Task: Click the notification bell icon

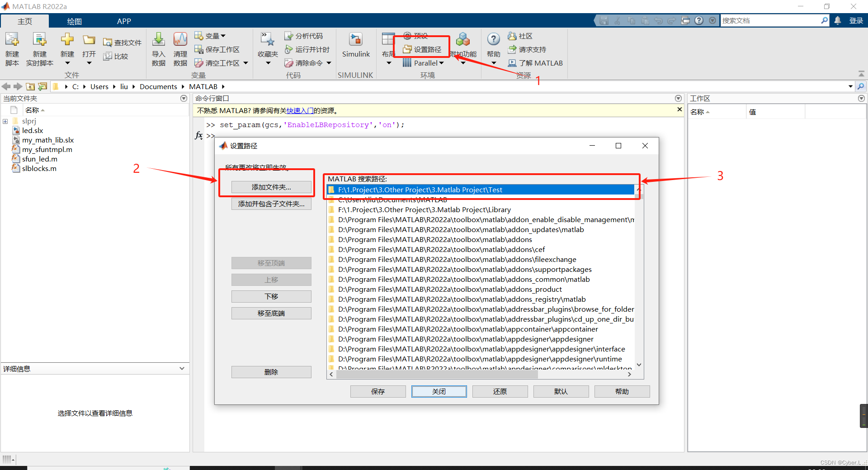Action: [838, 20]
